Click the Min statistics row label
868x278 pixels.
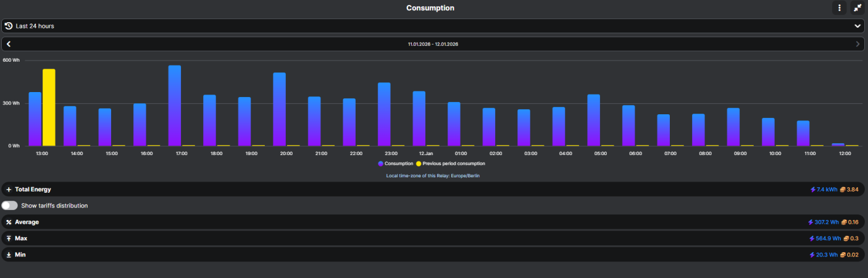[20, 255]
